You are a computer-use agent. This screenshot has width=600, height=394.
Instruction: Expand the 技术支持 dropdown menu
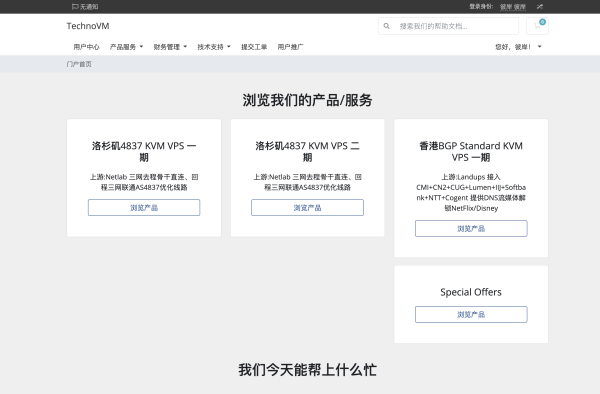click(214, 47)
